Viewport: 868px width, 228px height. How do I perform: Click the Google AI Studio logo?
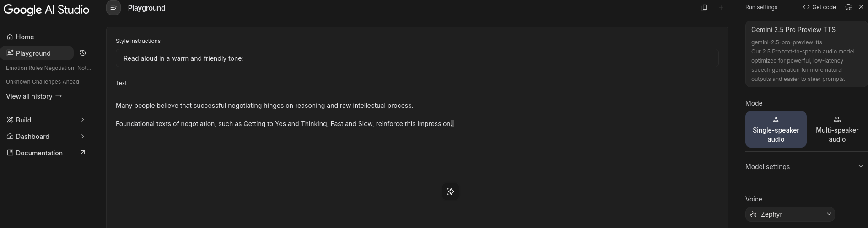[46, 10]
